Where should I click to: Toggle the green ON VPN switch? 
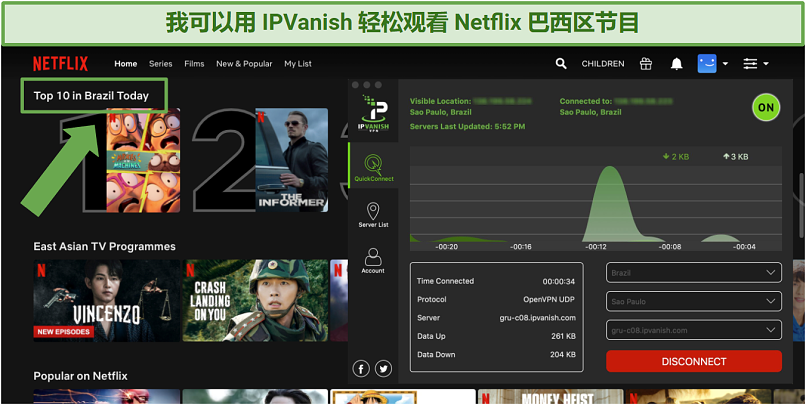[x=766, y=107]
